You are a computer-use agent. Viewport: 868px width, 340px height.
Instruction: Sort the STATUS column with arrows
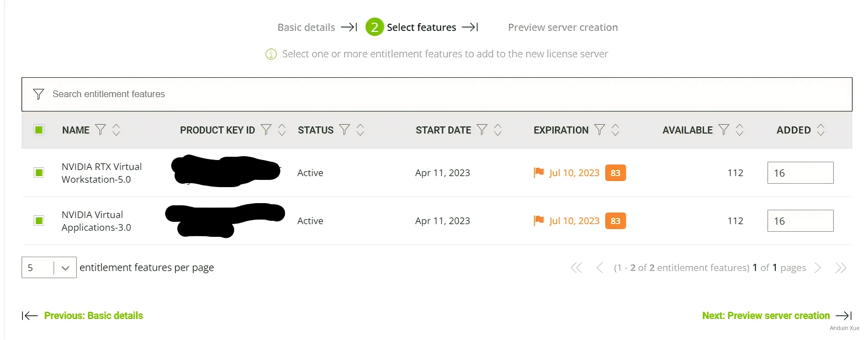coord(360,130)
